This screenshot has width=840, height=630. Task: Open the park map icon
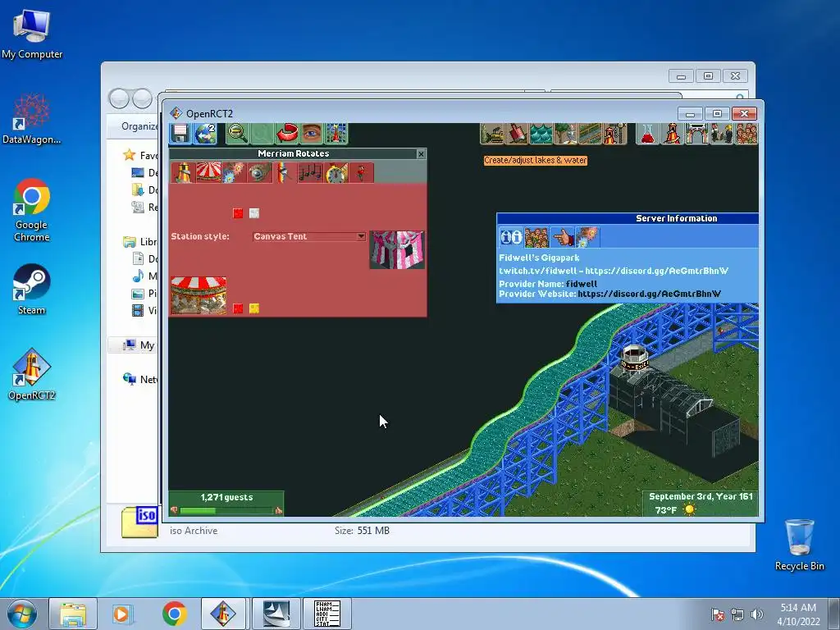(x=336, y=134)
